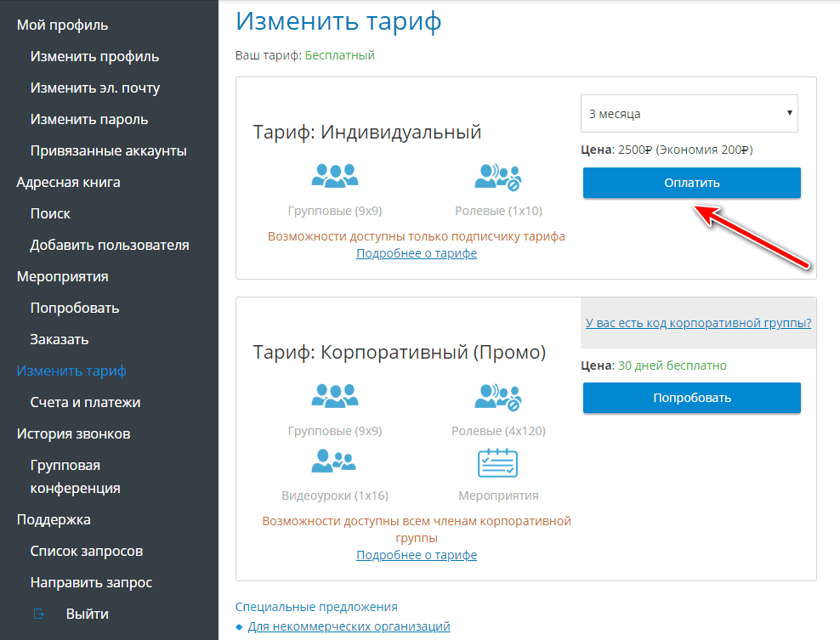Open the subscription period dropdown '3 месяца'

coord(690,114)
